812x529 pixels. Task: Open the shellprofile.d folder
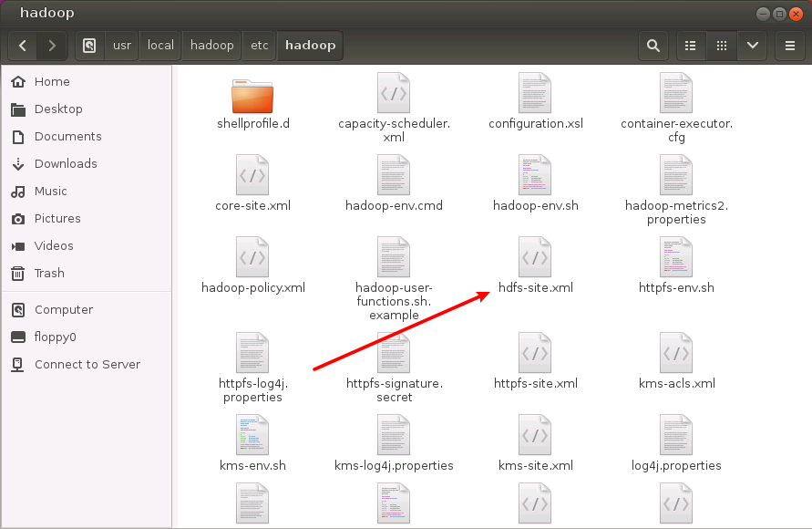point(252,96)
